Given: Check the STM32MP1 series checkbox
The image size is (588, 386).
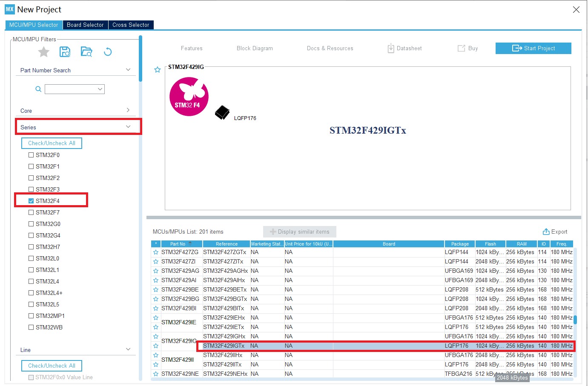Looking at the screenshot, I should [x=31, y=316].
